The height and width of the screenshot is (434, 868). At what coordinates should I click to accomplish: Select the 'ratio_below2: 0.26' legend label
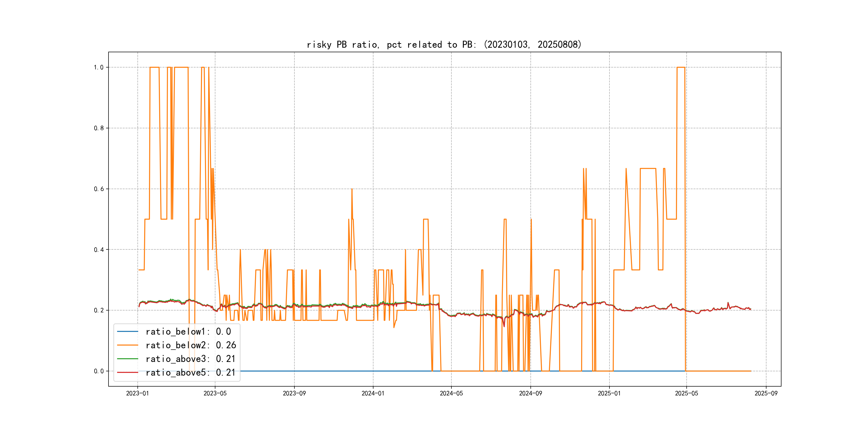[191, 345]
